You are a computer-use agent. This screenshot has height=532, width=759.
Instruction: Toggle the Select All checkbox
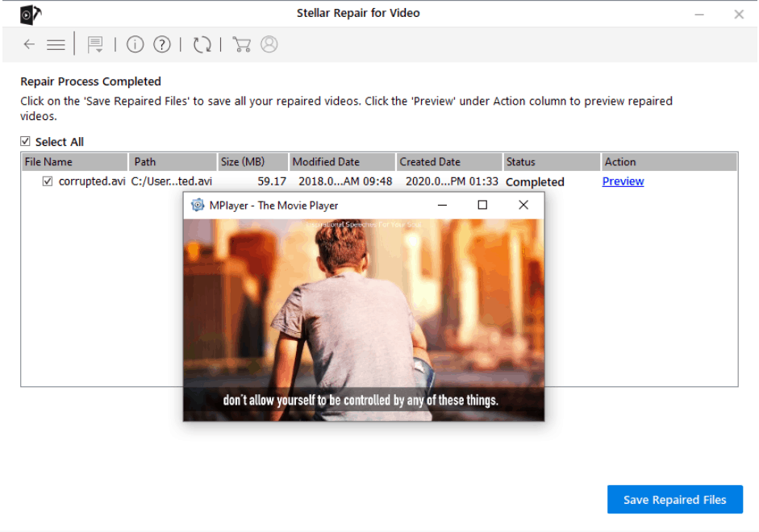[x=26, y=142]
